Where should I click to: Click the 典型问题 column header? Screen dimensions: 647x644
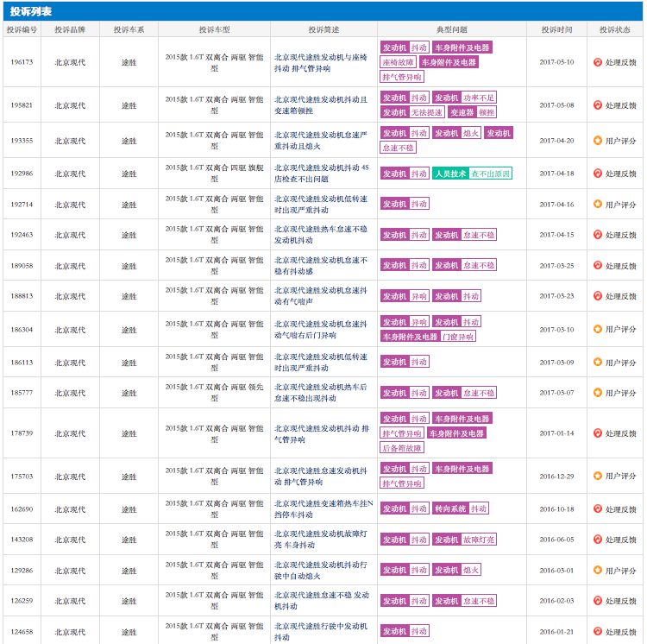point(452,29)
